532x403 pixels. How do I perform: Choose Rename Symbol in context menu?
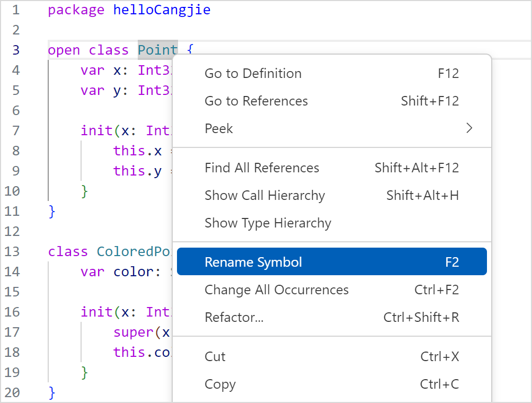click(x=253, y=262)
